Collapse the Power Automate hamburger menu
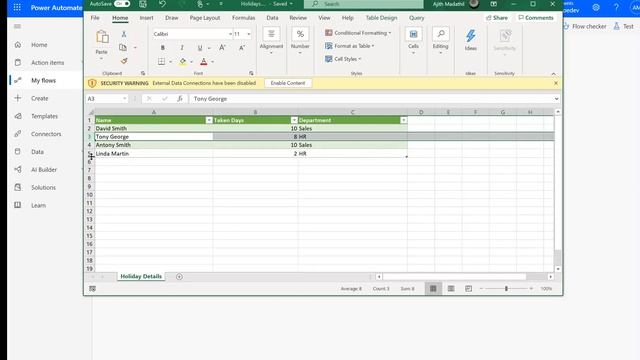 (x=17, y=26)
